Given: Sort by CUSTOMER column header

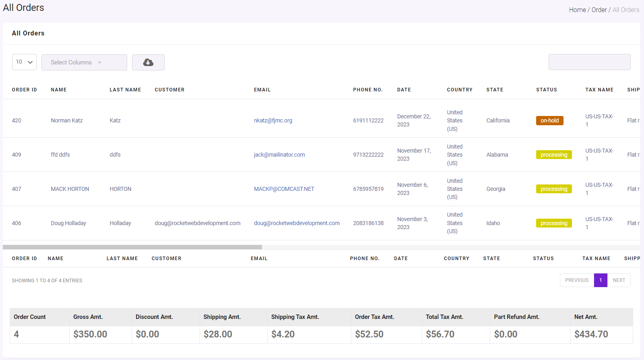Looking at the screenshot, I should 169,90.
